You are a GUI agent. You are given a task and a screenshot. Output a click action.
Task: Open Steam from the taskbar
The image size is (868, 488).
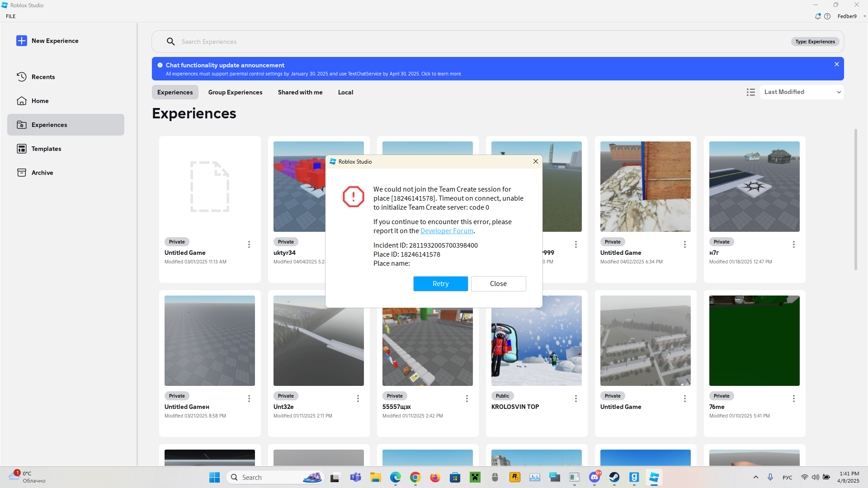pyautogui.click(x=614, y=477)
